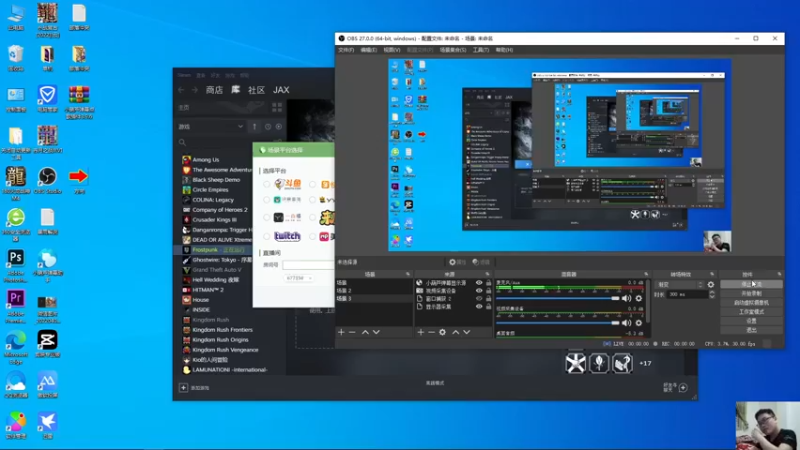Open the Recycle Bin on the desktop
The image size is (800, 450).
[x=16, y=58]
